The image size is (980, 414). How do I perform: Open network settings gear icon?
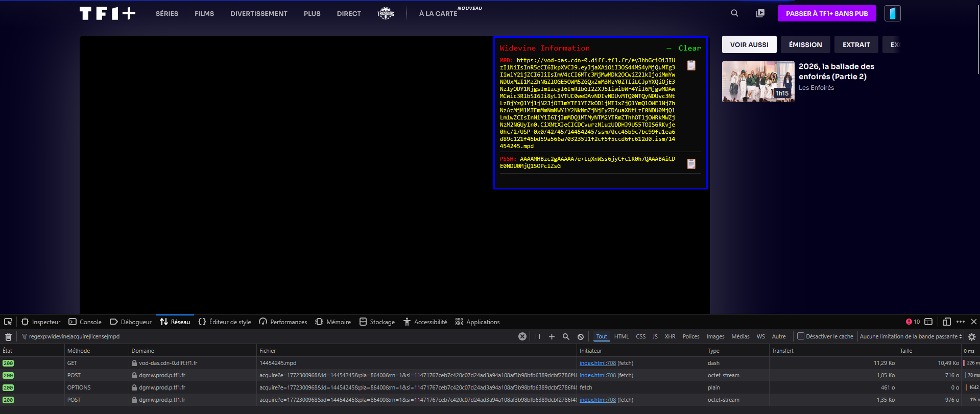click(x=972, y=336)
